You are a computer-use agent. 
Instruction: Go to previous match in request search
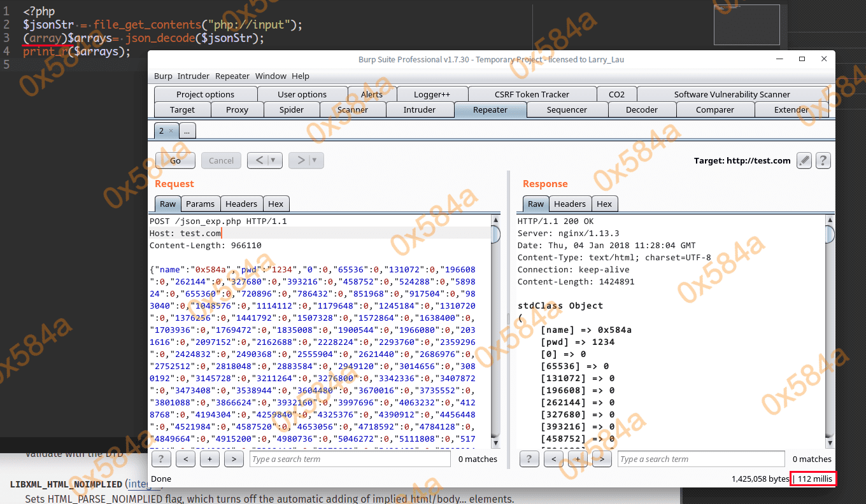coord(185,459)
